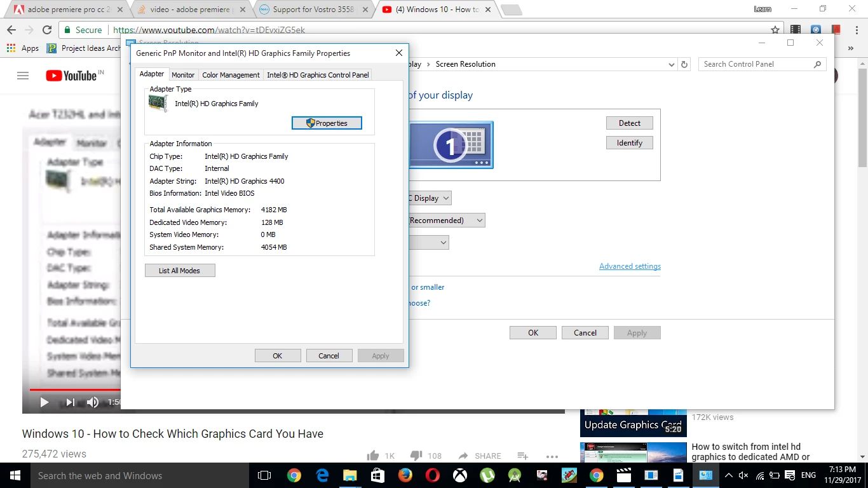Expand the Resolution (Recommended) dropdown

pyautogui.click(x=447, y=220)
